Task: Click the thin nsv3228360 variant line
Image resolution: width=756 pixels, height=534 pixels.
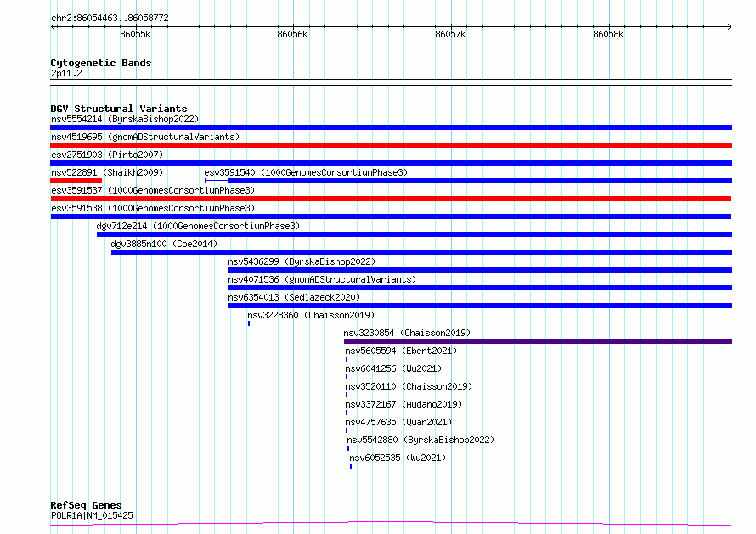Action: pos(490,323)
